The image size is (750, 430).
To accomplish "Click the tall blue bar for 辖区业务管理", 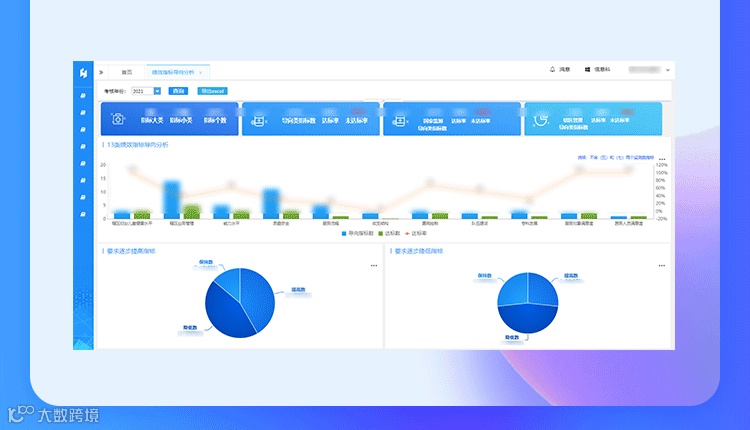I will point(172,200).
